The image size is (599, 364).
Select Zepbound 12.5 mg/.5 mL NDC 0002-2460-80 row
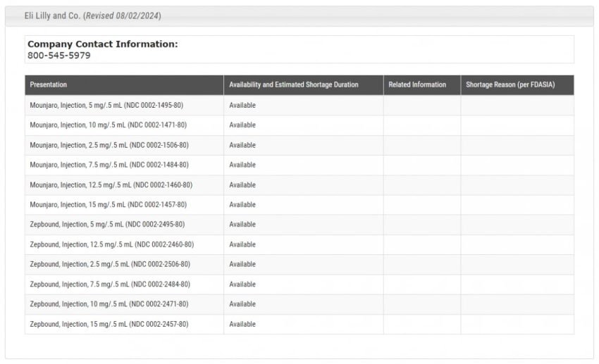tap(299, 244)
